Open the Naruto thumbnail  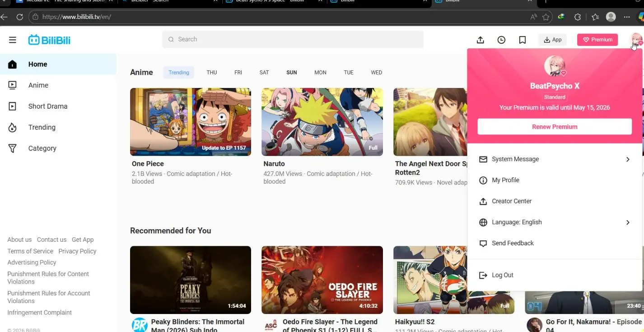(x=322, y=122)
